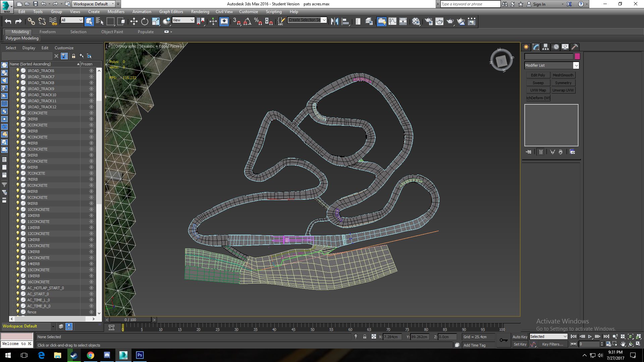
Task: Toggle visibility bulb for 1ROAD_TRACK6
Action: [18, 71]
